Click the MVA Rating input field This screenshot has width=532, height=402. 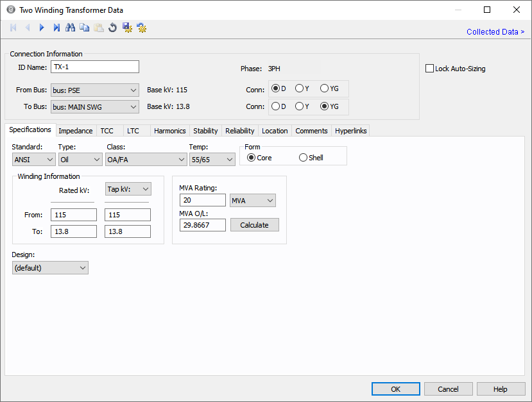pos(203,200)
